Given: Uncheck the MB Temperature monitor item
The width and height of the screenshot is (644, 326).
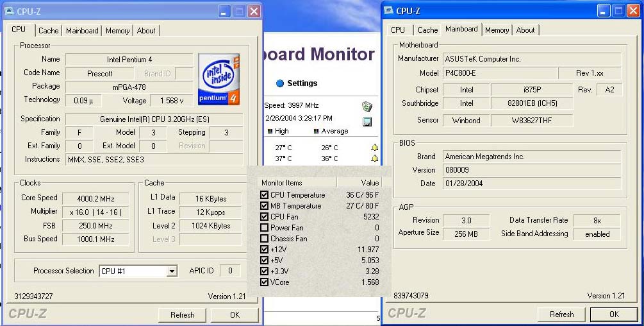Looking at the screenshot, I should coord(264,205).
